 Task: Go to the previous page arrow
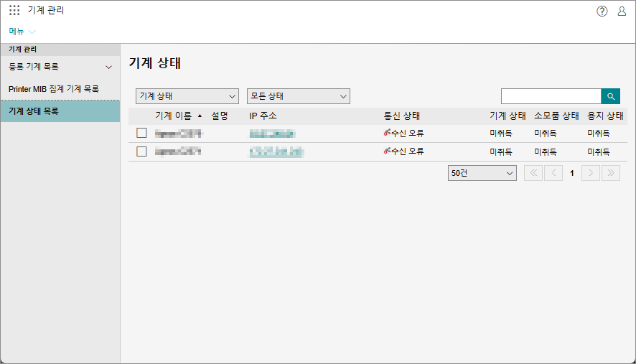click(553, 173)
